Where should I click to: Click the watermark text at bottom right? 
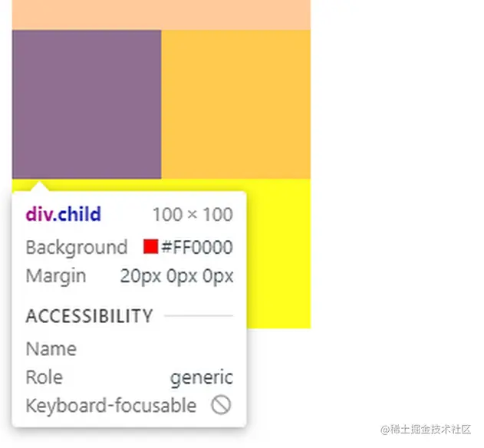point(426,430)
